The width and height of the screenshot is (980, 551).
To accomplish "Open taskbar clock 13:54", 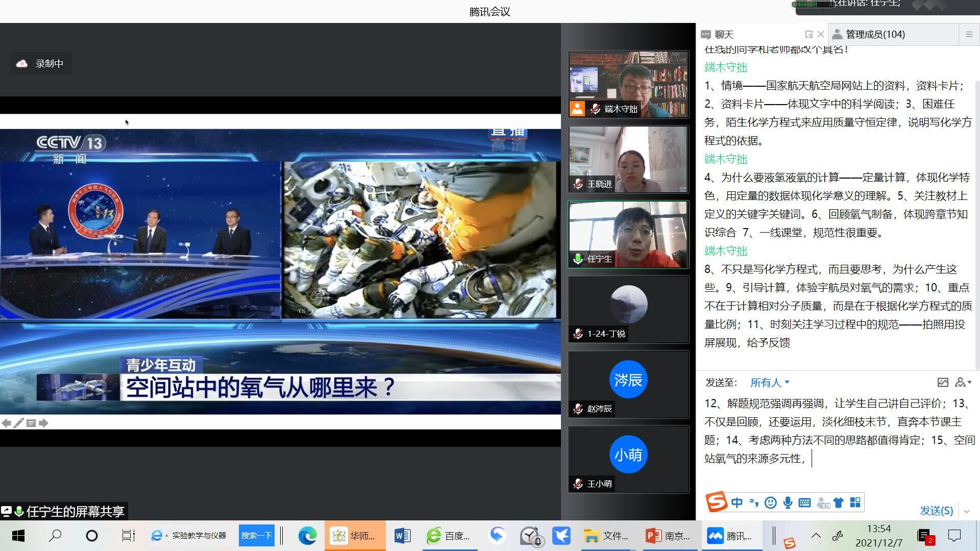I will (x=879, y=536).
